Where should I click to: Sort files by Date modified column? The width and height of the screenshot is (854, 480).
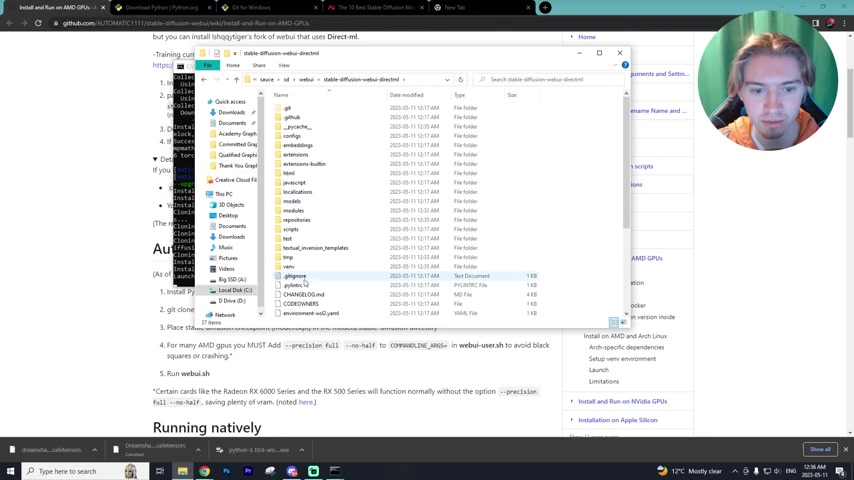click(406, 95)
